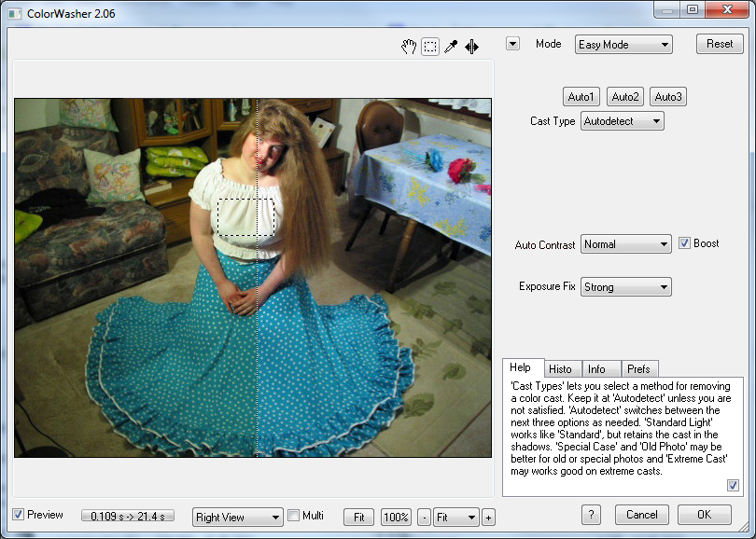Click the render time progress bar
The height and width of the screenshot is (539, 756).
point(128,516)
